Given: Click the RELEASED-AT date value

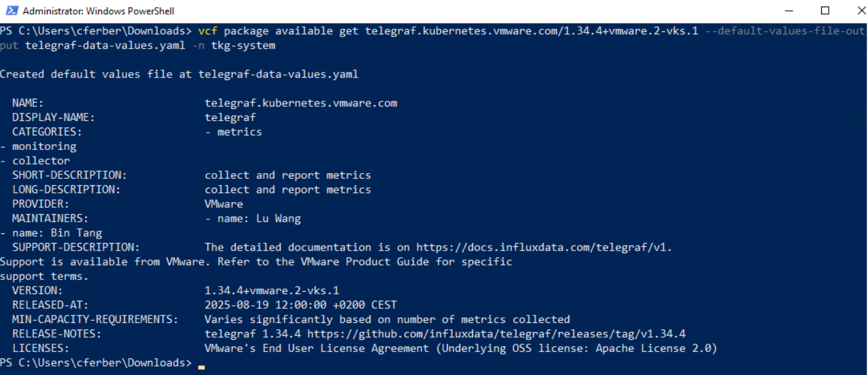Looking at the screenshot, I should point(301,305).
